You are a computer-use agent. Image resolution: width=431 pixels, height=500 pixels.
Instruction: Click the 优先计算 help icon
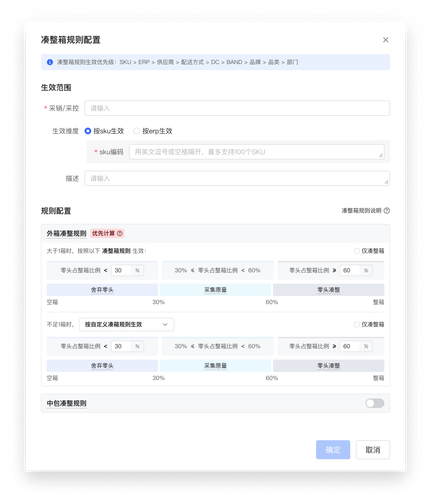coord(120,233)
